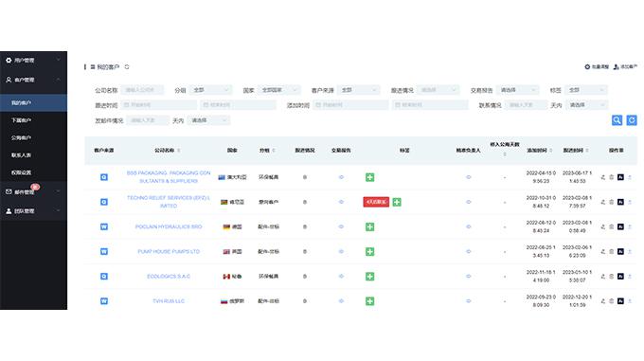Toggle eye icon under 精准负责人 for POCLAIN row
Image resolution: width=644 pixels, height=361 pixels.
tap(468, 226)
